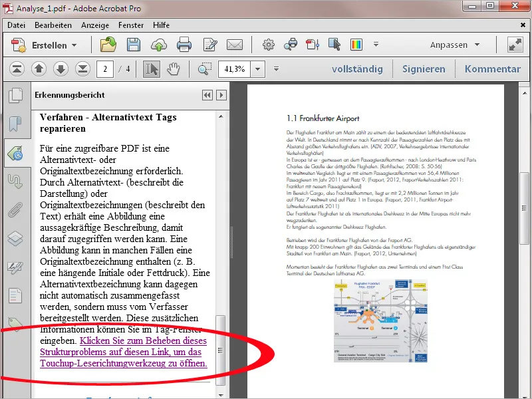This screenshot has height=399, width=532.
Task: Open the layers panel icon
Action: (15, 238)
